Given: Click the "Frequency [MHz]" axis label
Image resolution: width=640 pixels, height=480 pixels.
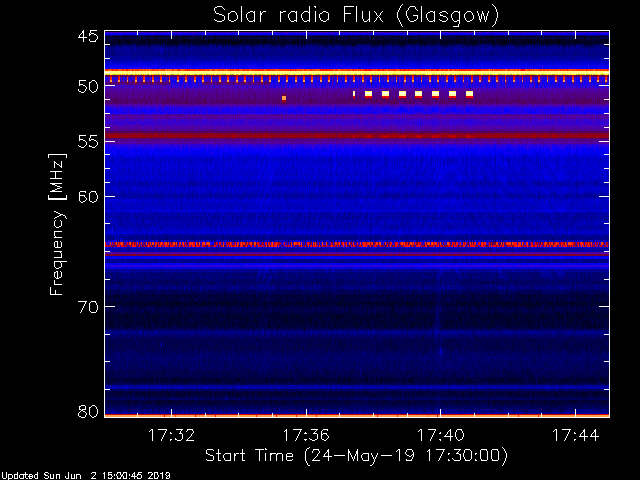Looking at the screenshot, I should click(x=57, y=224).
